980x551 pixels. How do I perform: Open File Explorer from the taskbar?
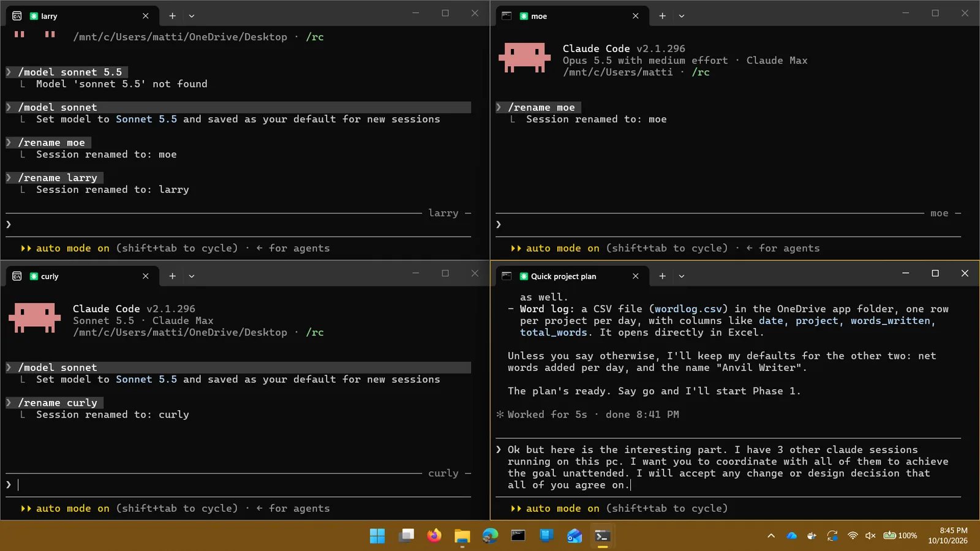pyautogui.click(x=462, y=536)
